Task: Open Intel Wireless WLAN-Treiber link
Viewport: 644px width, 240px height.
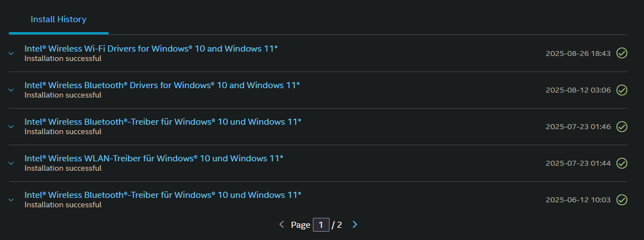Action: [154, 158]
